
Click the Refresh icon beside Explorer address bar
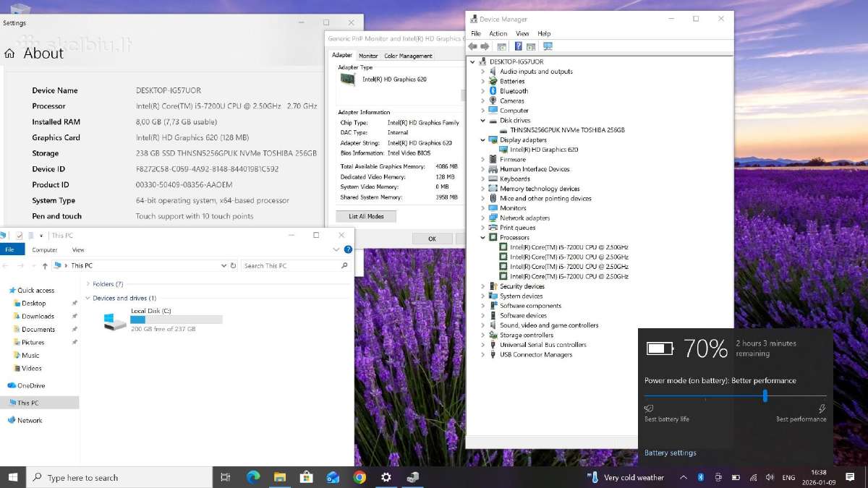click(233, 265)
